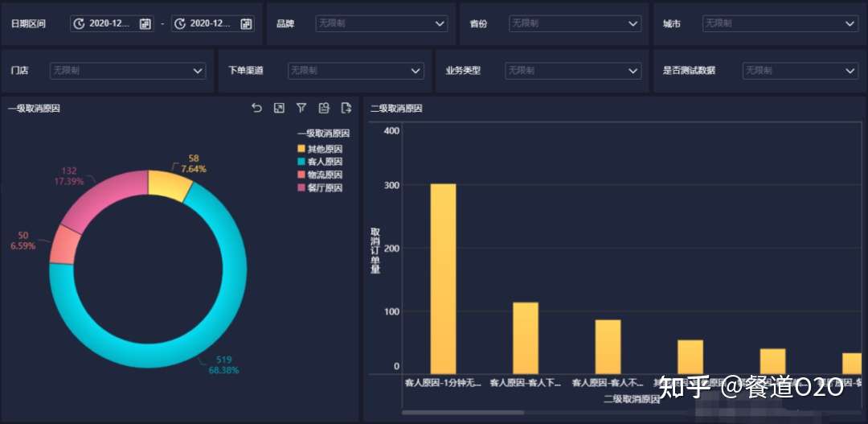Screen dimensions: 868x424
Task: Click the undo arrow icon in 一级取消原因 panel
Action: point(256,108)
